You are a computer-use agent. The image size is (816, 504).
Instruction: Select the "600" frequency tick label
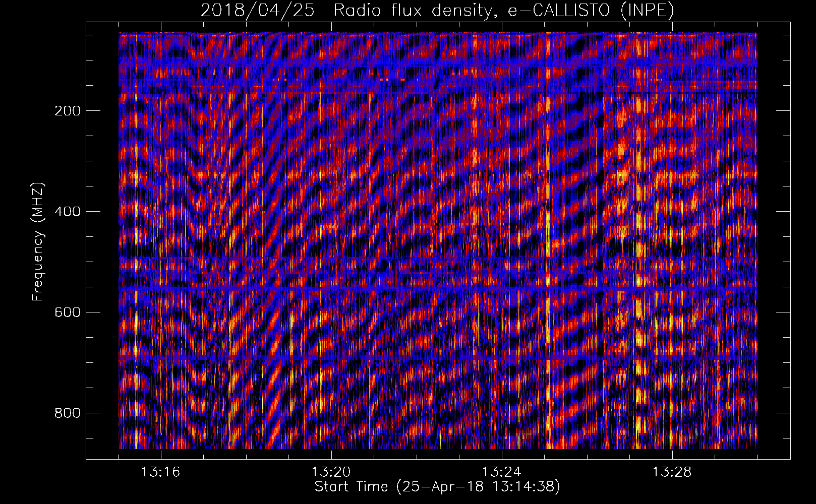coord(68,312)
